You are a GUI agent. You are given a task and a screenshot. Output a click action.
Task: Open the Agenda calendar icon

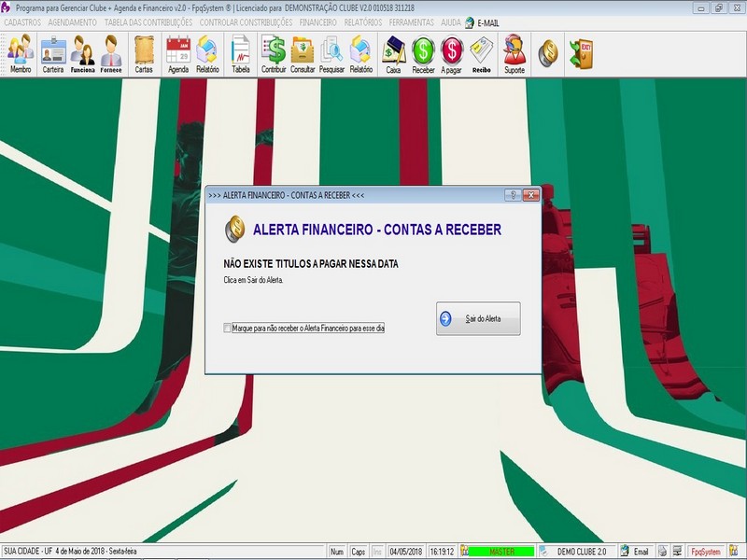[x=178, y=54]
